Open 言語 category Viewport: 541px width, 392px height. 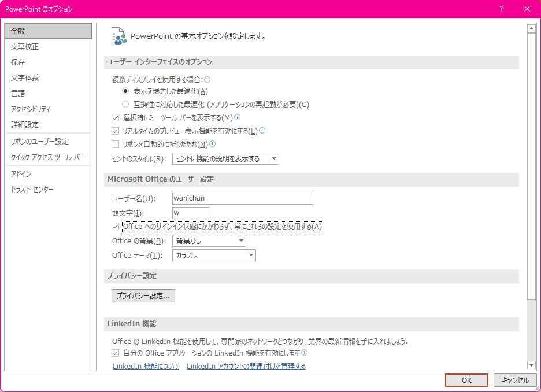(49, 94)
